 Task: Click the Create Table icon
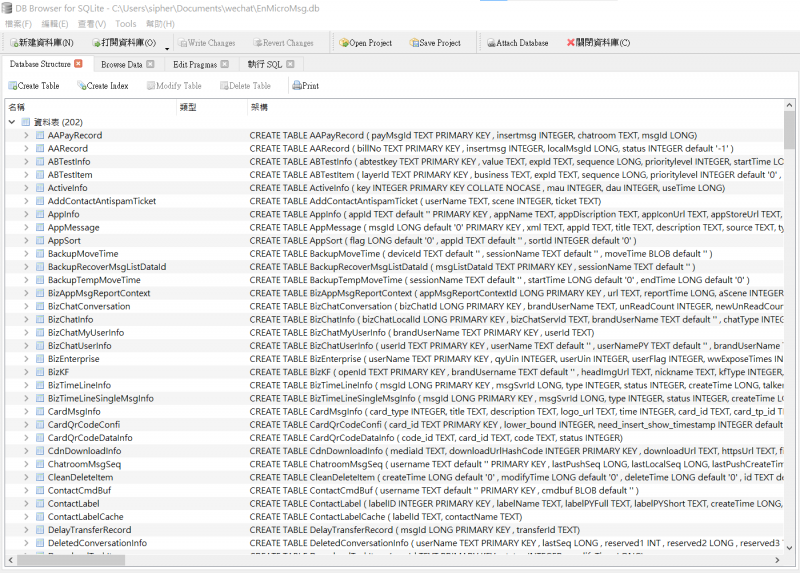(13, 86)
